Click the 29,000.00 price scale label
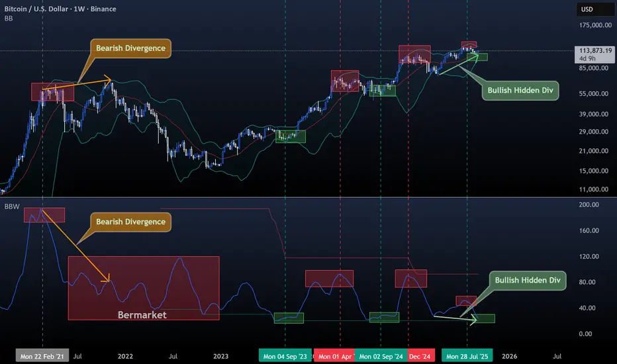617x364 pixels. pyautogui.click(x=593, y=132)
